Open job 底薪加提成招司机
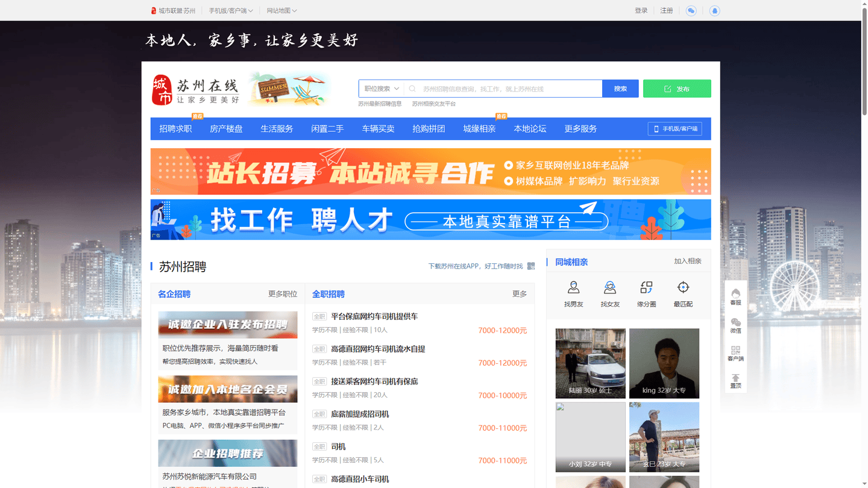 coord(360,414)
